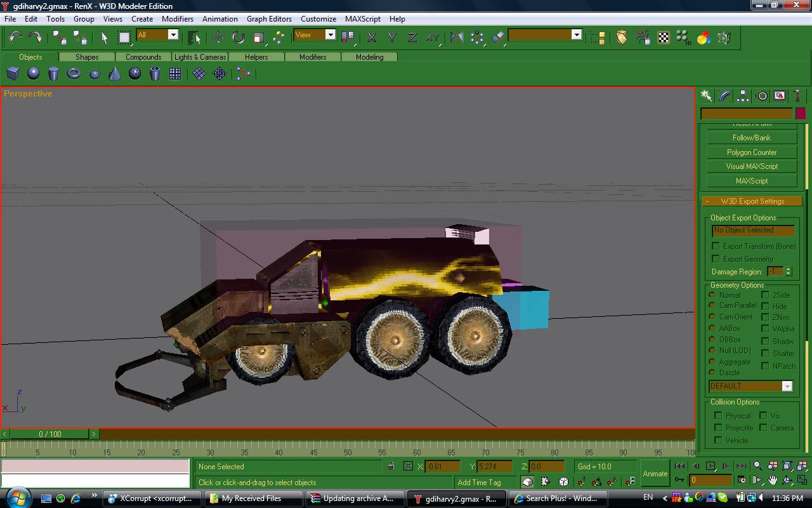Click the Polygon Counter button

click(752, 152)
